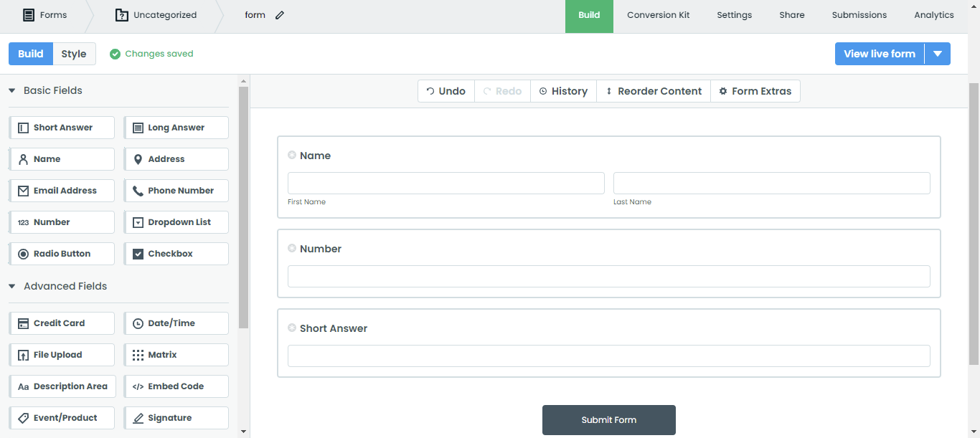Image resolution: width=980 pixels, height=438 pixels.
Task: Edit the form title with the pencil icon
Action: 280,14
